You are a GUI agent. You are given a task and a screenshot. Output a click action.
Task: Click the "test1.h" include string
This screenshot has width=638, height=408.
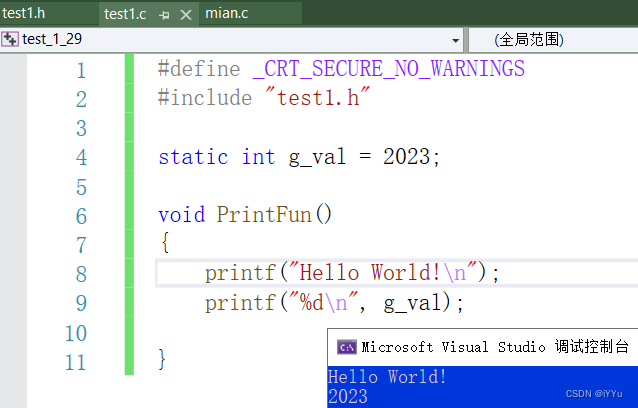317,98
